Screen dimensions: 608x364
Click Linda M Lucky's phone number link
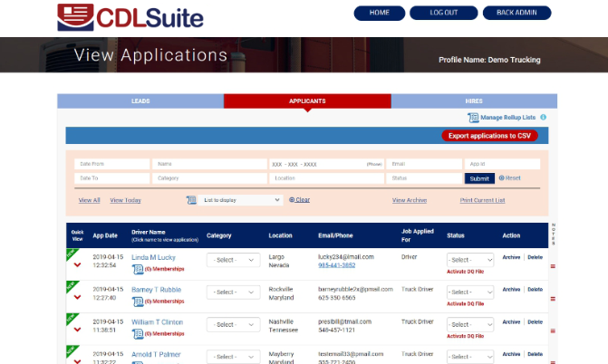(336, 265)
